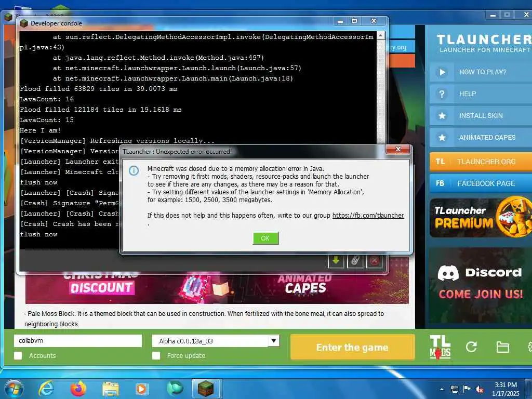Viewport: 532px width, 399px height.
Task: Click the info icon in the error dialog
Action: tap(134, 170)
